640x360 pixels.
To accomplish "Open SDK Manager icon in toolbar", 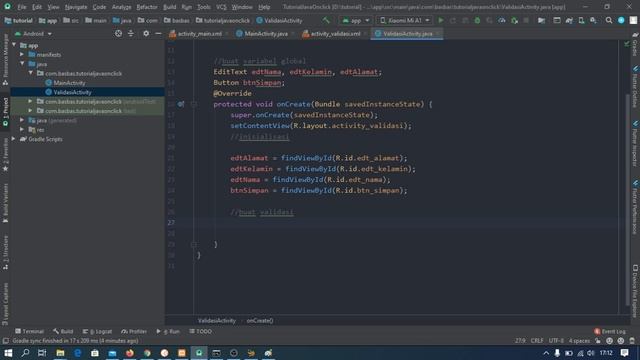I will [x=593, y=20].
